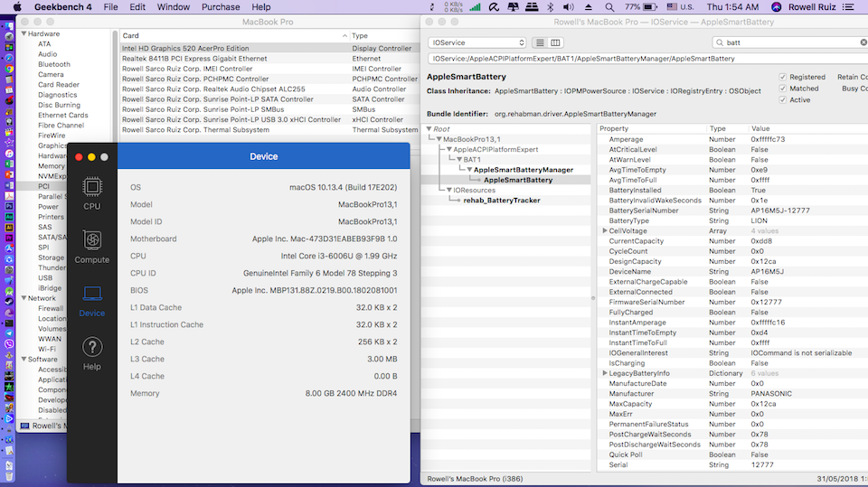Click the eject icon in menu bar
868x487 pixels.
click(x=589, y=7)
